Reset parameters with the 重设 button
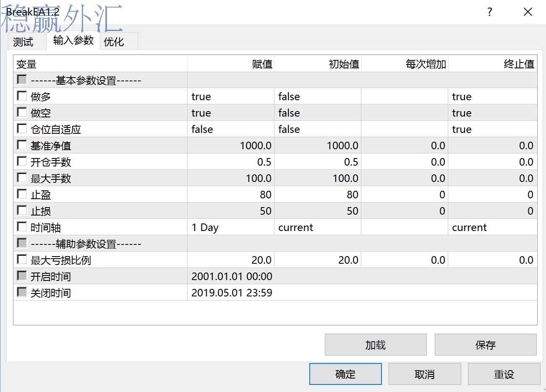The width and height of the screenshot is (546, 392). (x=504, y=374)
